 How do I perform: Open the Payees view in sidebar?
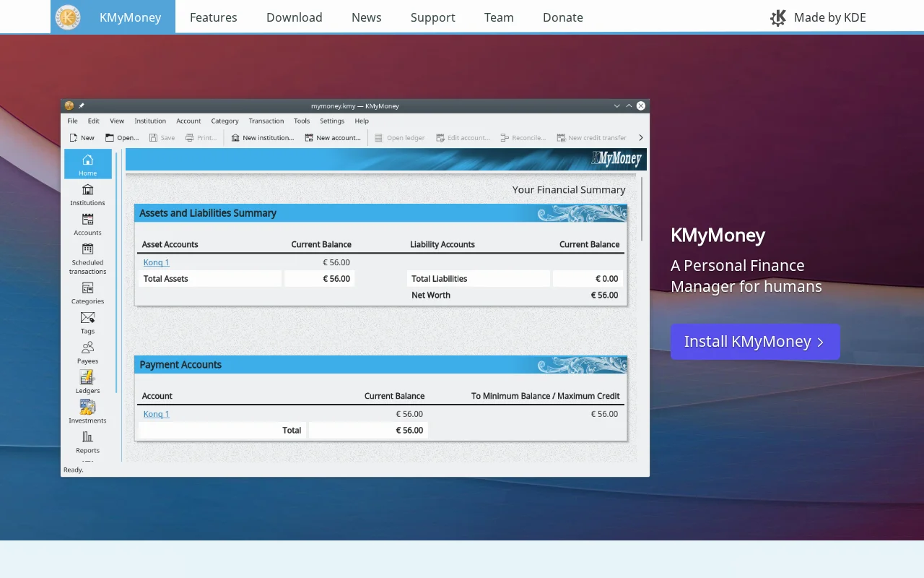(87, 353)
